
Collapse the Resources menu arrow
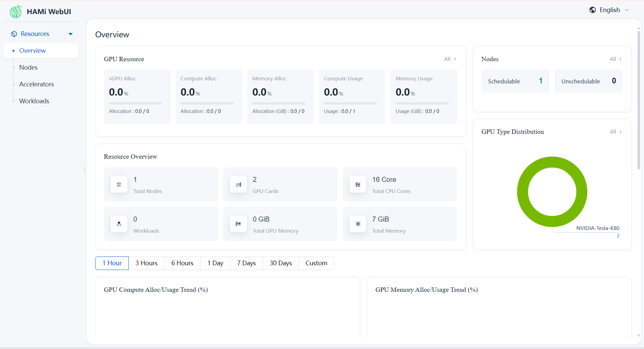click(71, 34)
